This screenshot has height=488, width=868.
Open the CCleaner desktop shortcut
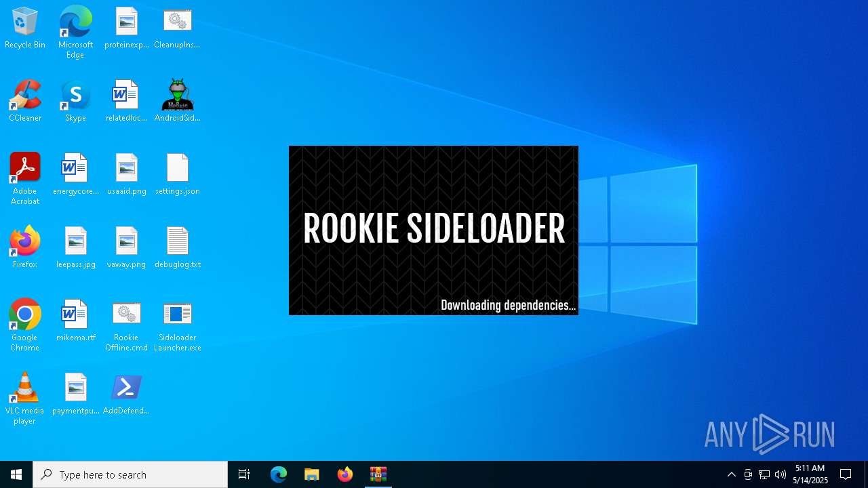(x=25, y=102)
